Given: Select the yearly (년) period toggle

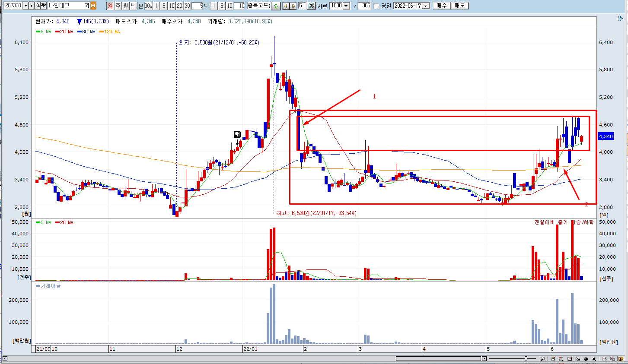Looking at the screenshot, I should (x=134, y=6).
